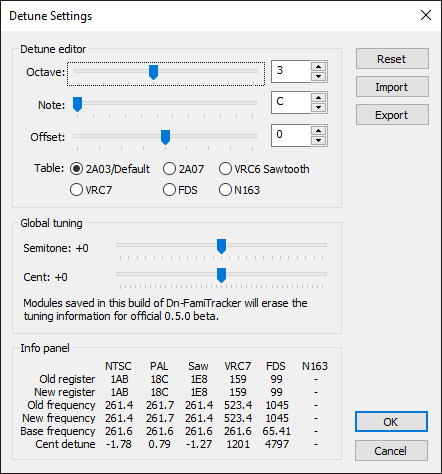The width and height of the screenshot is (442, 474).
Task: Click the Offset slider thumb
Action: [x=165, y=137]
